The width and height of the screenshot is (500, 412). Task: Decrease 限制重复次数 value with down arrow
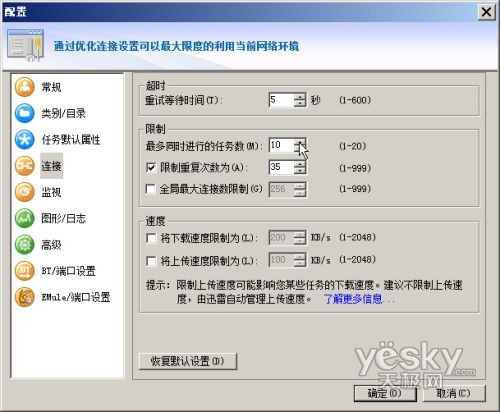coord(300,171)
